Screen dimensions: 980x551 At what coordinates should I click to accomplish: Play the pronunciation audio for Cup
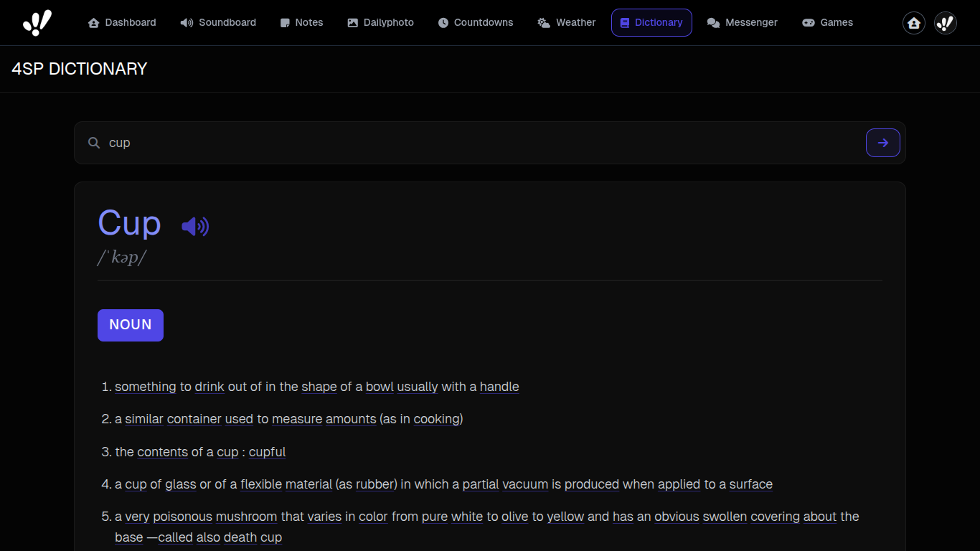tap(194, 225)
